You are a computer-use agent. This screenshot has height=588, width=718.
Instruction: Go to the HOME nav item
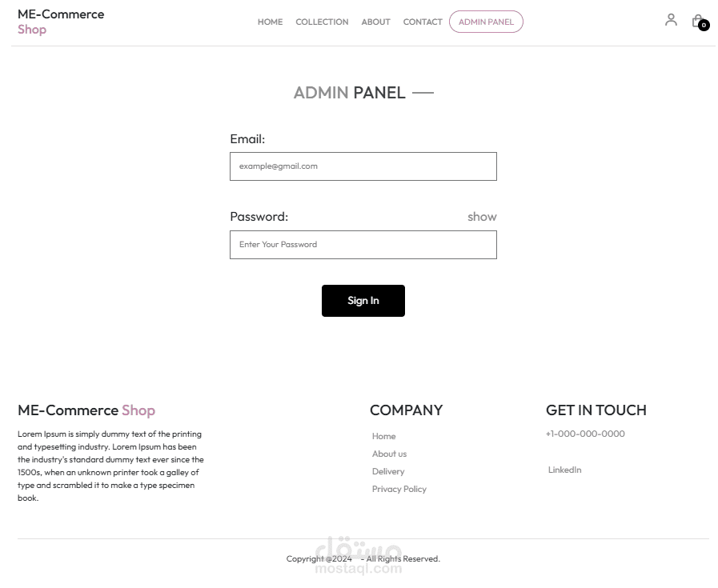(271, 22)
